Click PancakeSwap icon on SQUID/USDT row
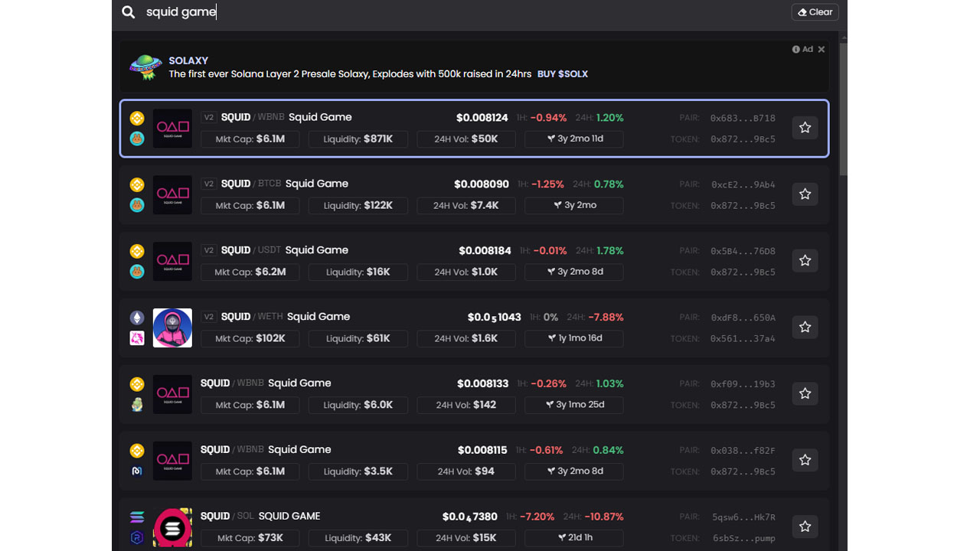Image resolution: width=980 pixels, height=551 pixels. 137,272
